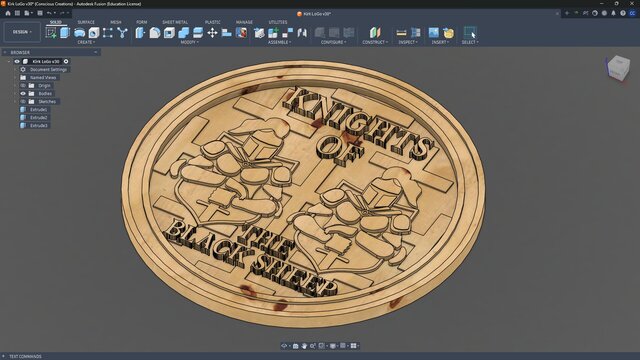Image resolution: width=640 pixels, height=360 pixels.
Task: Click the last icon in the Assemble group
Action: pyautogui.click(x=302, y=33)
